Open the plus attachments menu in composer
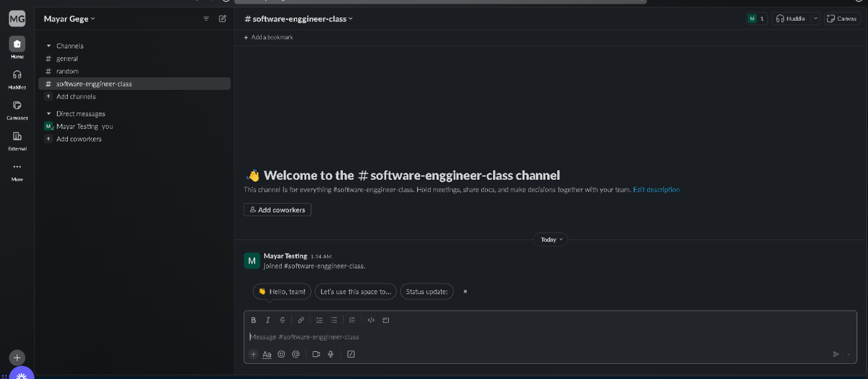Screen dimensions: 868x379 (x=253, y=354)
